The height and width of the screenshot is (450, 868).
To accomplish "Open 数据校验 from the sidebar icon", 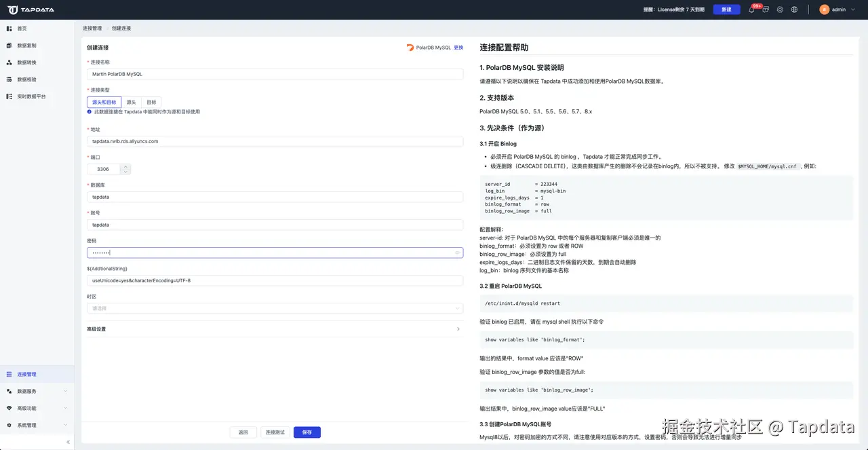I will point(9,79).
